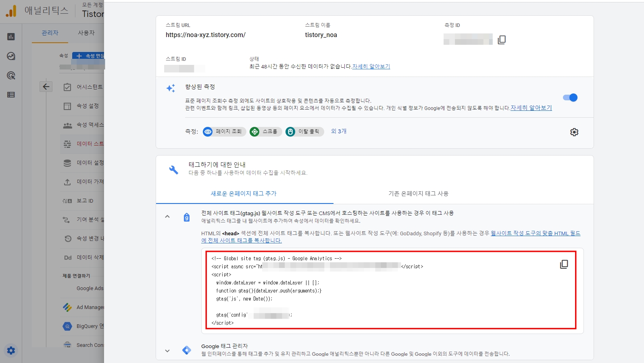The image size is (644, 363).
Task: Open 웹사이트 작성 도구의 맞춤 HTML 필드 link
Action: pos(391,237)
